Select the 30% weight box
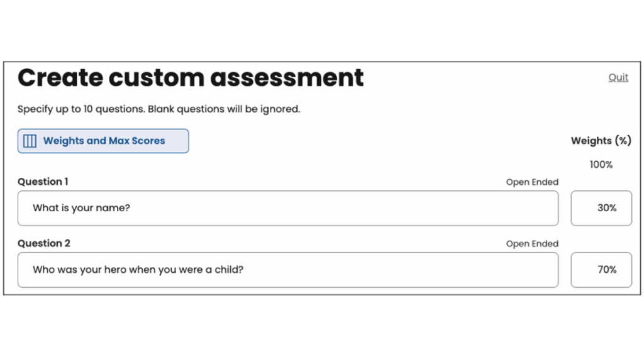This screenshot has width=644, height=362. click(x=601, y=208)
